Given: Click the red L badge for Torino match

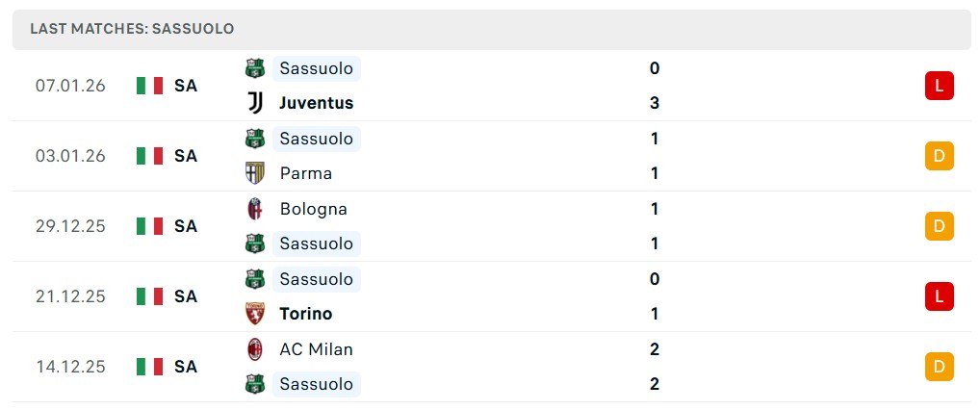Looking at the screenshot, I should [939, 296].
